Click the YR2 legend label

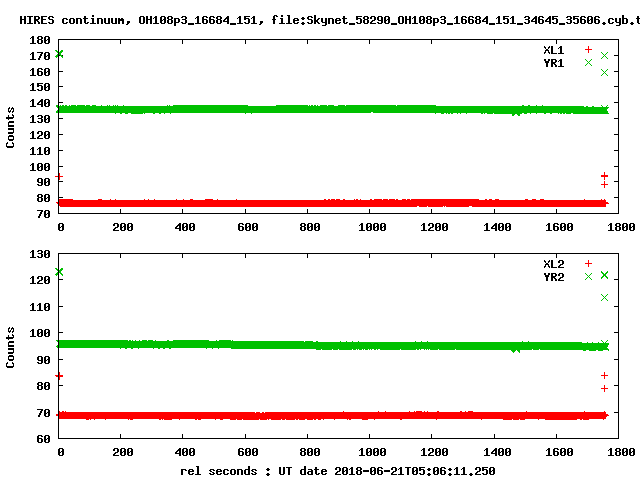pos(554,277)
